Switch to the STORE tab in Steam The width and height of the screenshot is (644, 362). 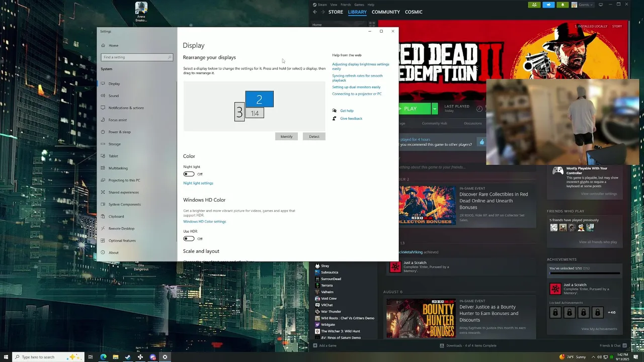point(336,12)
